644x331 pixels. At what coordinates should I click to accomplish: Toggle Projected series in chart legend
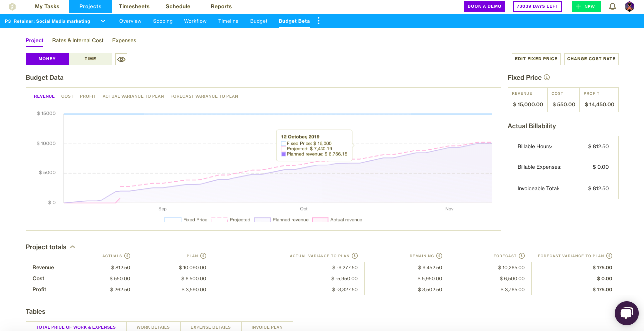click(x=231, y=220)
